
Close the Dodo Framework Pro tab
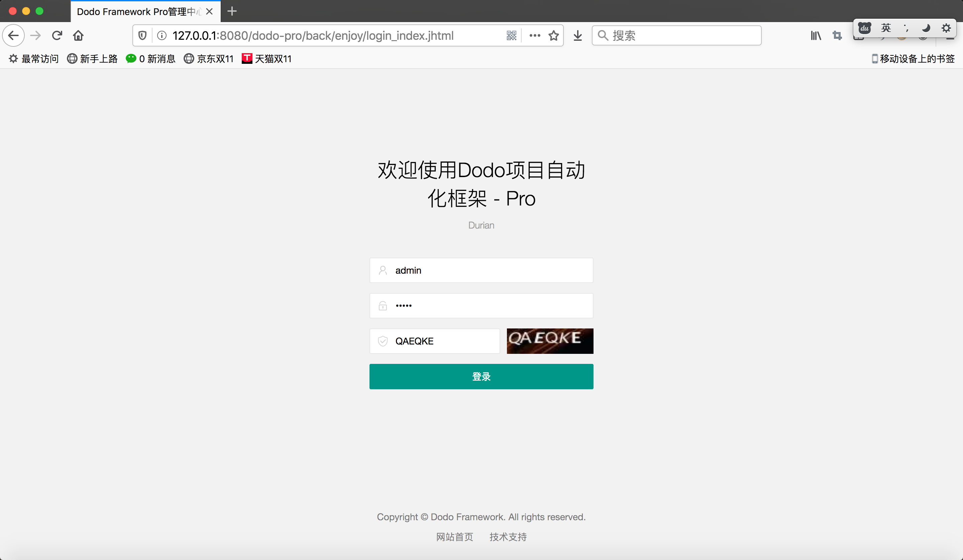[x=209, y=11]
